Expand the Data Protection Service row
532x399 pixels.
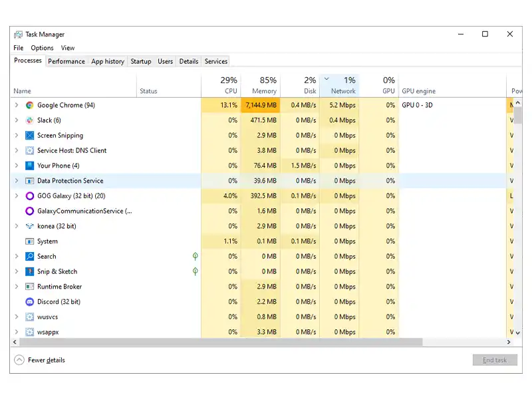click(16, 181)
